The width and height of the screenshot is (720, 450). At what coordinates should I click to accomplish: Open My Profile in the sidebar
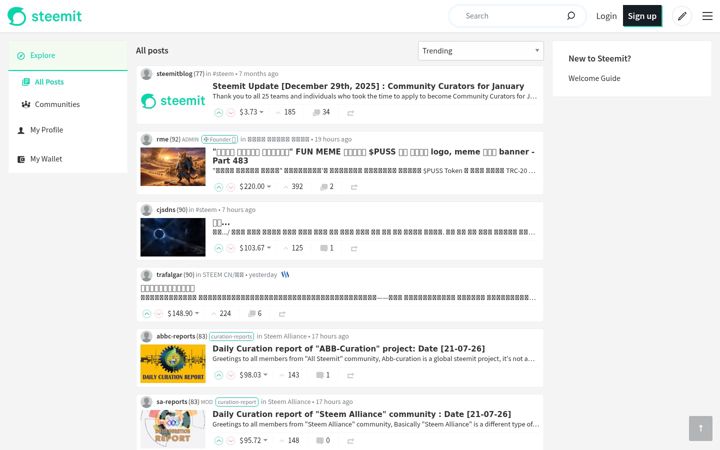(x=46, y=130)
